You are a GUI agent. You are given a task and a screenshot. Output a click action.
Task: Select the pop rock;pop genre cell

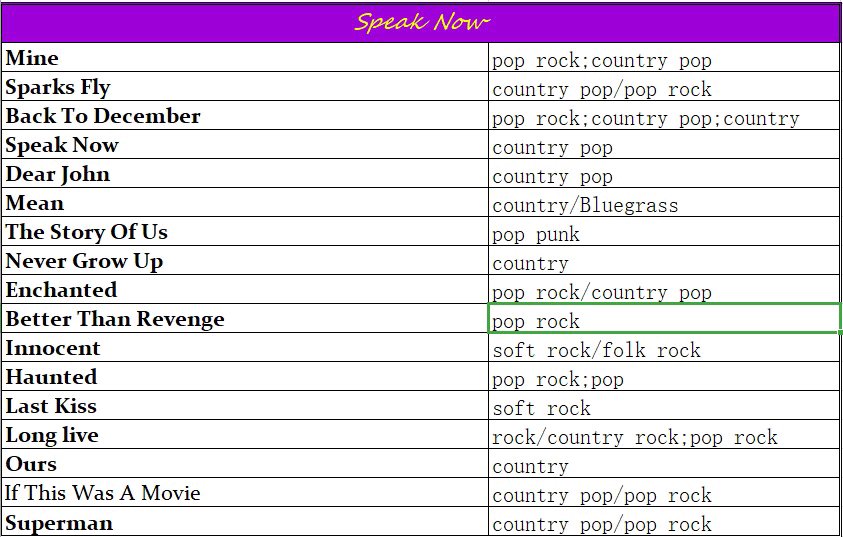click(x=664, y=376)
